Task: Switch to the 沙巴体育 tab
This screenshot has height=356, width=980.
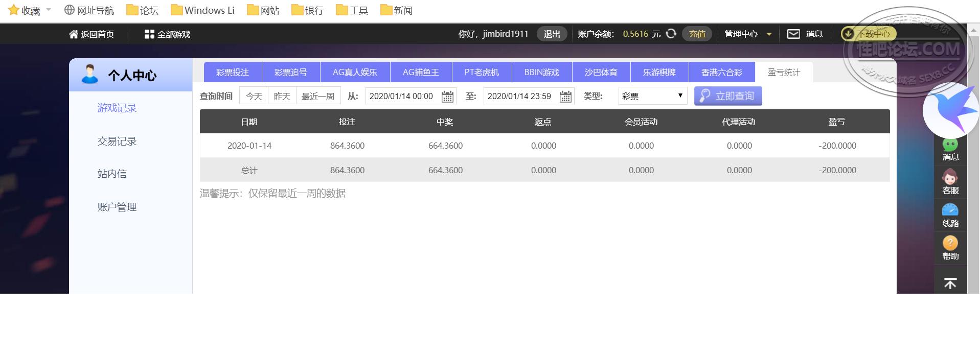Action: click(601, 72)
